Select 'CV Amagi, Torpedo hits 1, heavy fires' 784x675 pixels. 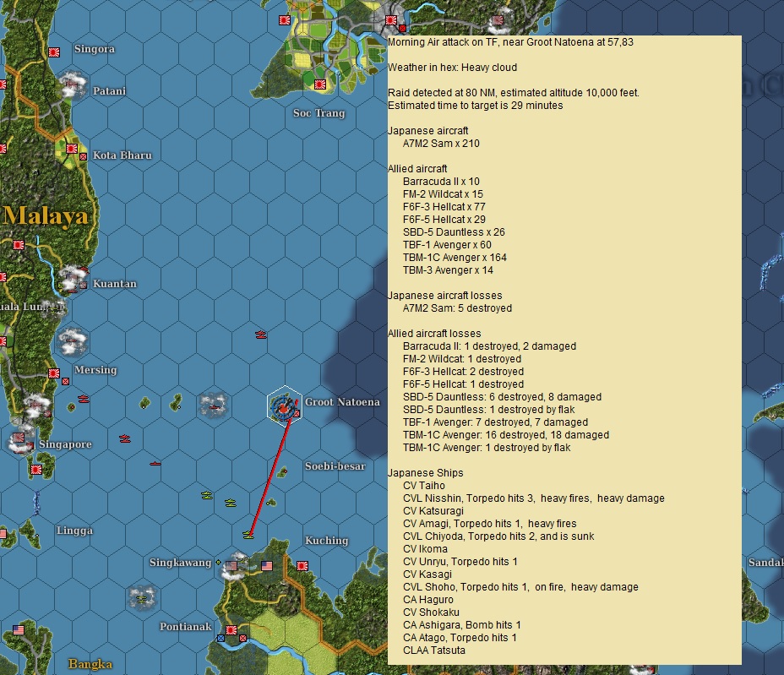[489, 524]
